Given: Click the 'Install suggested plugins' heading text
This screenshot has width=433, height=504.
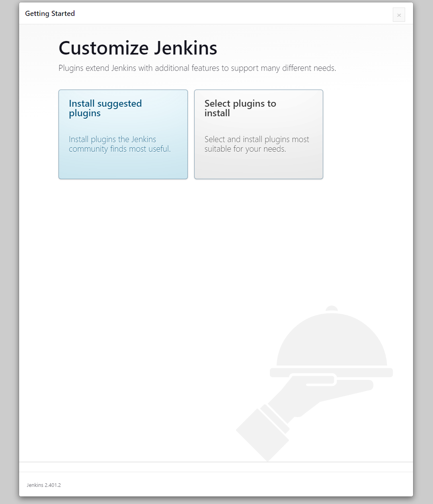Looking at the screenshot, I should coord(105,108).
